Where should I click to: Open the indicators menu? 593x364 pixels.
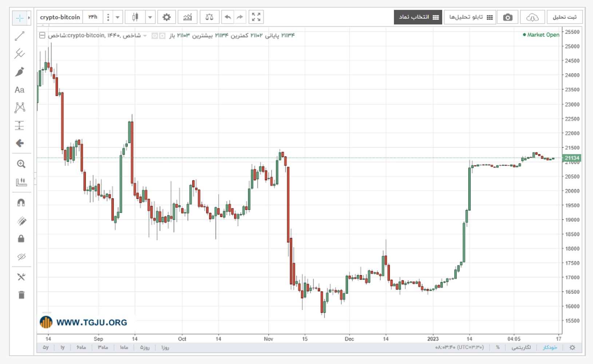[187, 17]
